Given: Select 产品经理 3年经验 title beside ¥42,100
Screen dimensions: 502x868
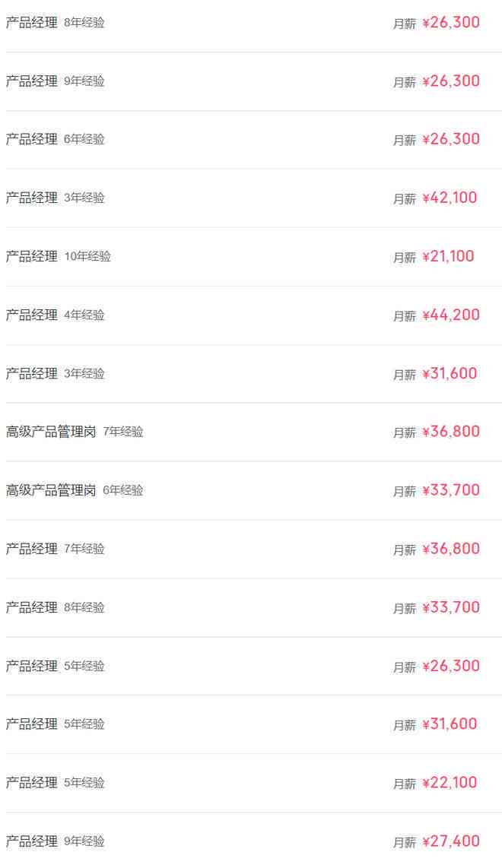Looking at the screenshot, I should 56,198.
